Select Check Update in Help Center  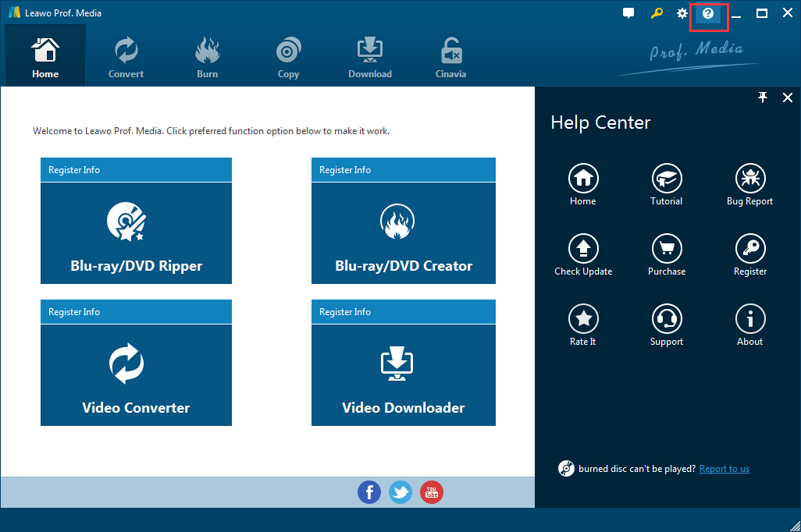pyautogui.click(x=582, y=249)
